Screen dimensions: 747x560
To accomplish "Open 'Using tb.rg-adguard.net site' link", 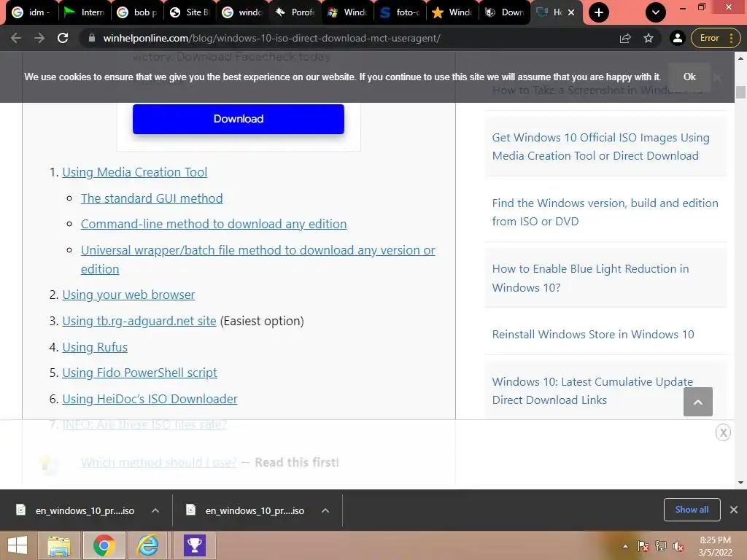I will click(139, 321).
